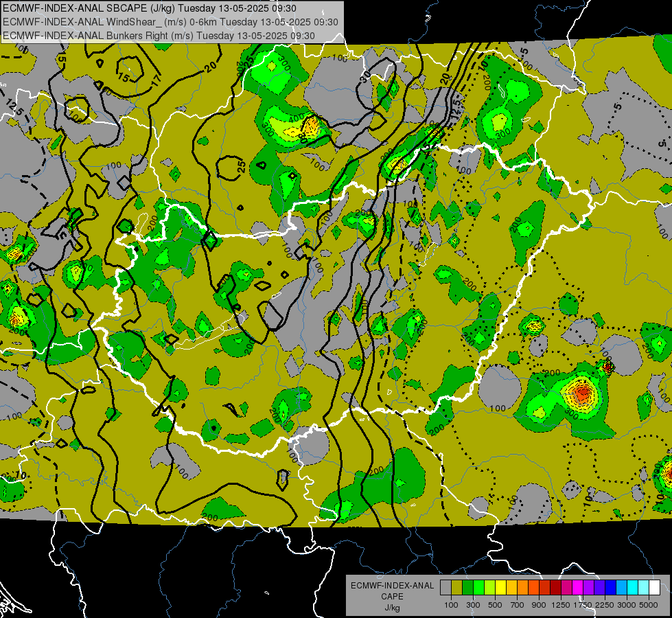Click the Bunkers Right (m/s) title line
This screenshot has width=672, height=618.
point(159,36)
